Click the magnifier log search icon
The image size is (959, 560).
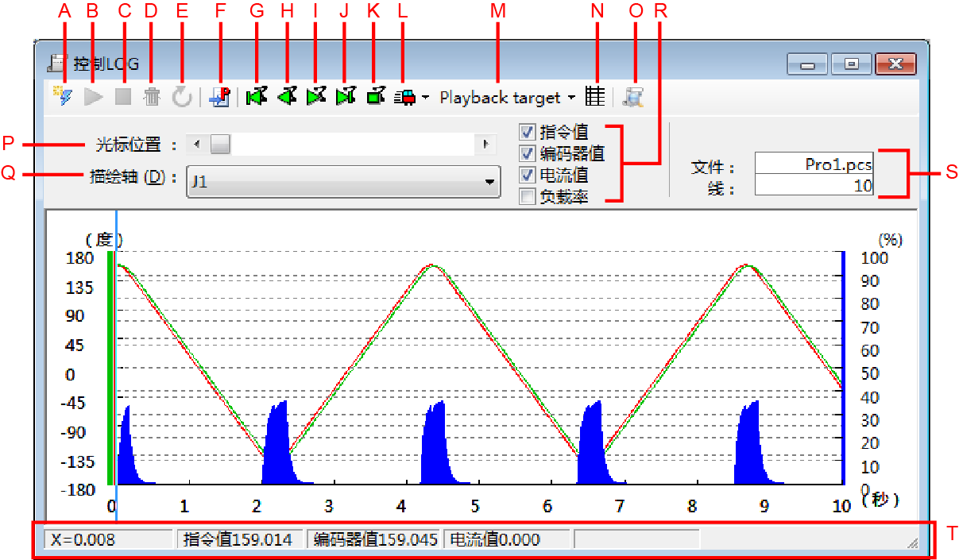(633, 97)
